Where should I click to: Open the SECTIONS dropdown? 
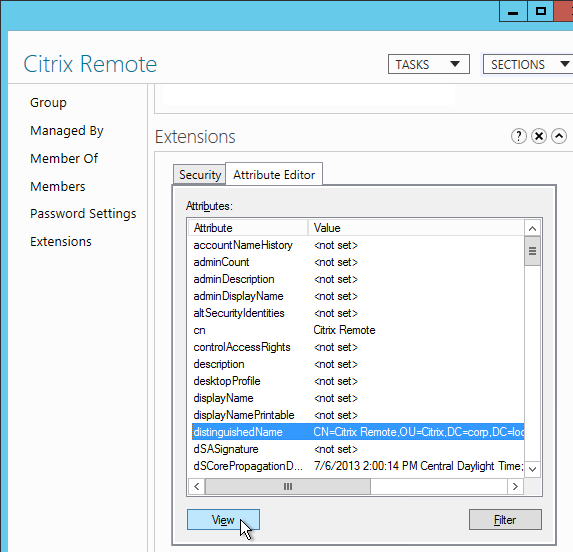[528, 64]
